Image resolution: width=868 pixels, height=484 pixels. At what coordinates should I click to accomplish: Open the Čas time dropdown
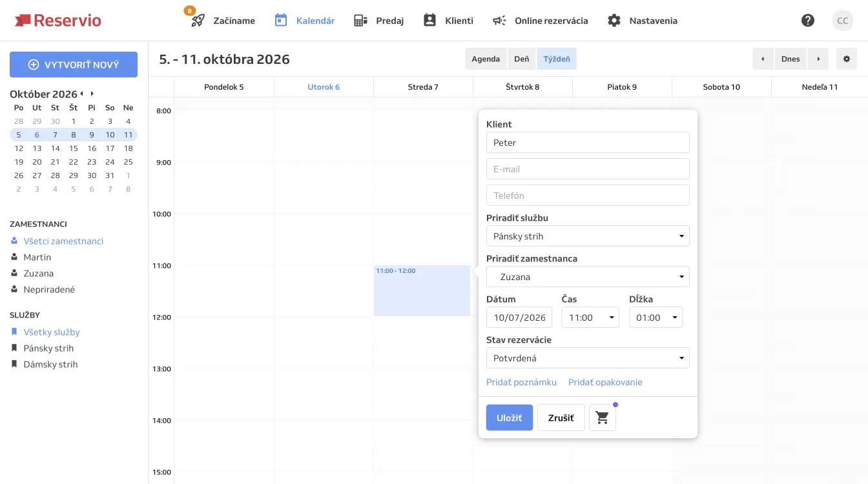pyautogui.click(x=590, y=318)
